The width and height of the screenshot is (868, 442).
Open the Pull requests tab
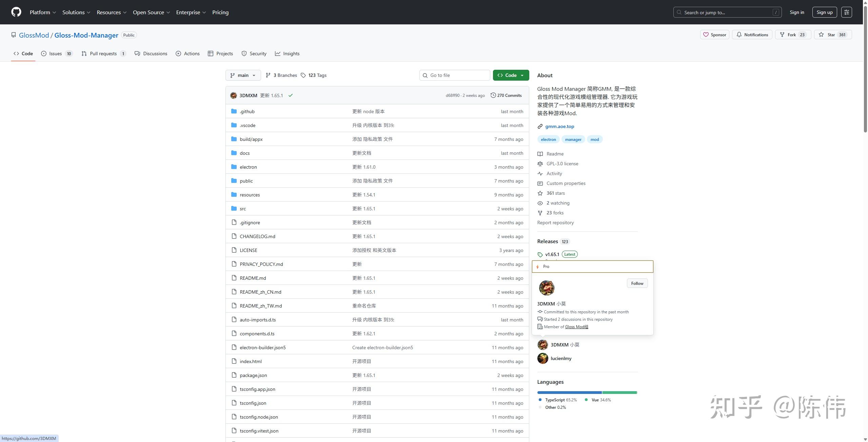pos(103,54)
